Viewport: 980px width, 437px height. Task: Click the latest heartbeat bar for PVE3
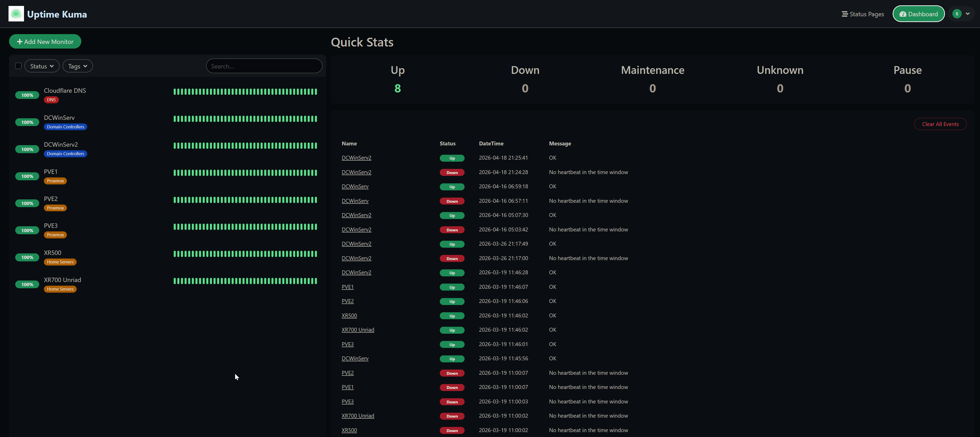(x=316, y=227)
